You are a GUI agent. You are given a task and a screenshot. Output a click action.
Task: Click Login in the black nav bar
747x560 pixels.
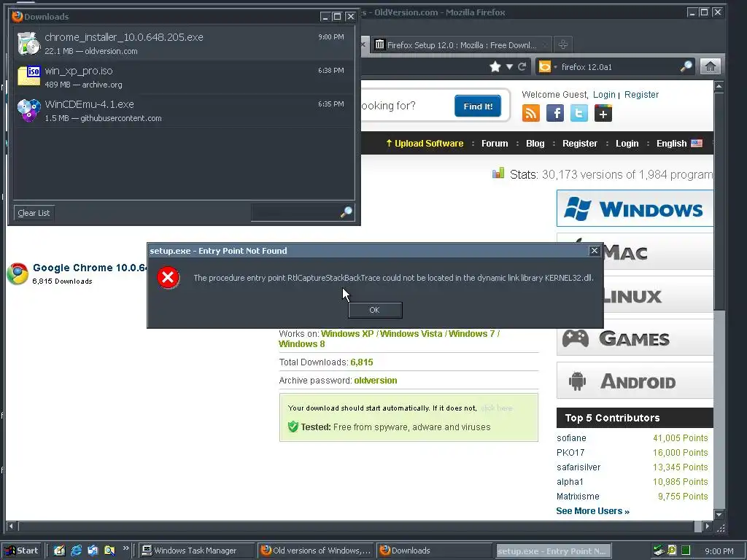click(627, 144)
